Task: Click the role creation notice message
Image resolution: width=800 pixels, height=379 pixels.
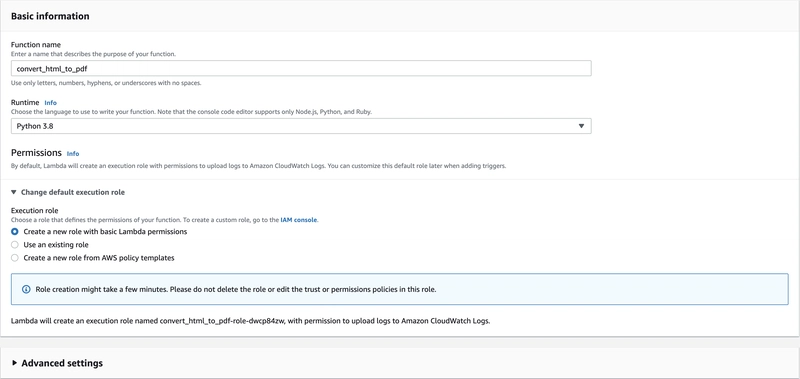Action: click(236, 289)
